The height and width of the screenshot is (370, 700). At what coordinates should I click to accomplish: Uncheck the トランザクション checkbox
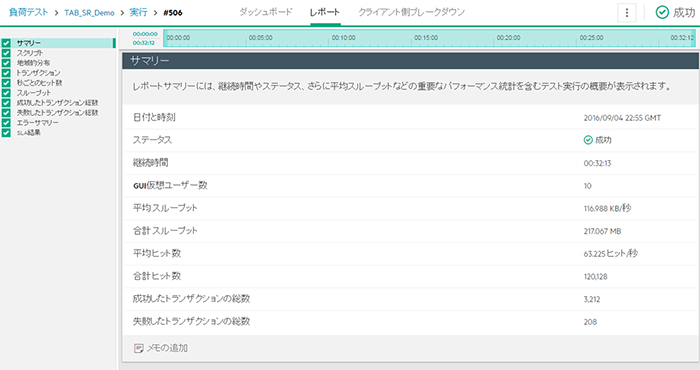coord(6,73)
